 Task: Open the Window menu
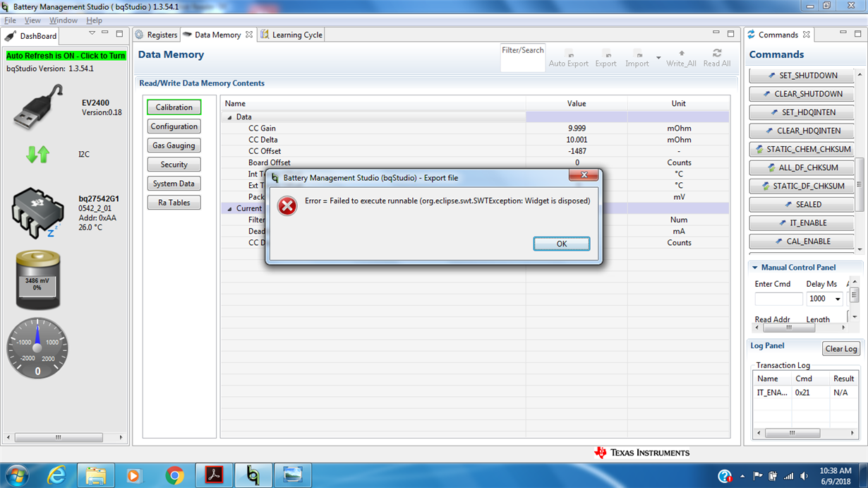[x=64, y=20]
